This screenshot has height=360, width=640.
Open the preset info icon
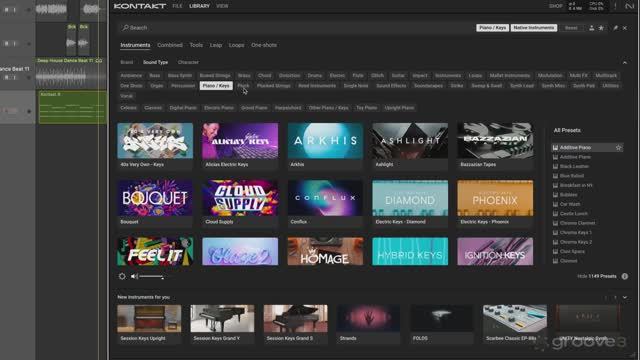625,276
